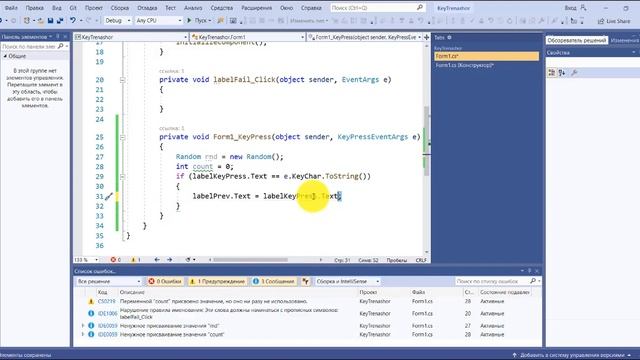Screen dimensions: 640x360
Task: Open the editor zoom 133 % dropdown
Action: pyautogui.click(x=87, y=260)
